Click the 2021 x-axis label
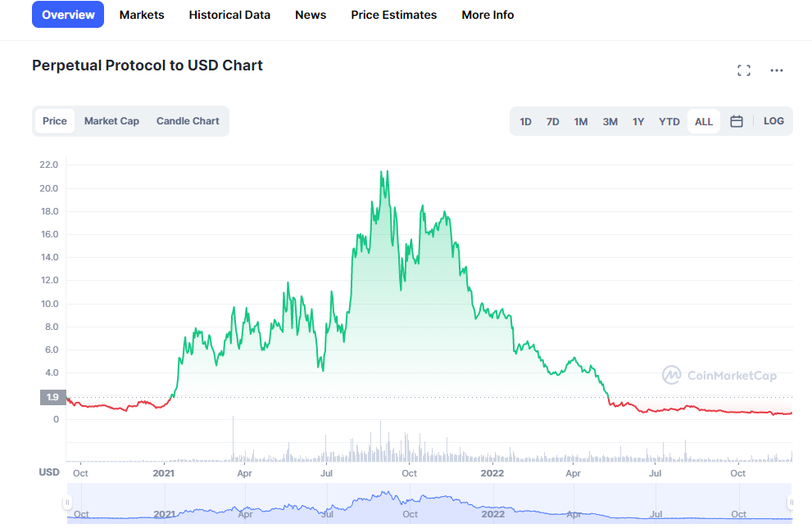Screen dimensions: 812x528 pos(163,472)
